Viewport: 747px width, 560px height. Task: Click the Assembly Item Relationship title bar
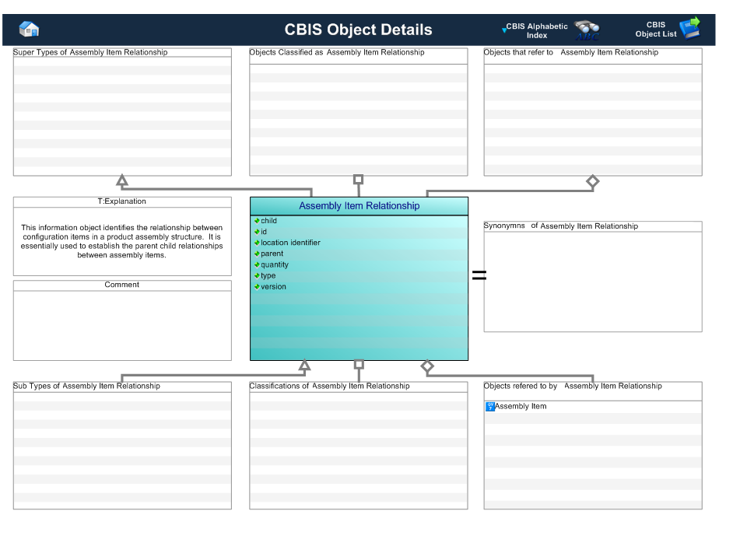(x=359, y=206)
